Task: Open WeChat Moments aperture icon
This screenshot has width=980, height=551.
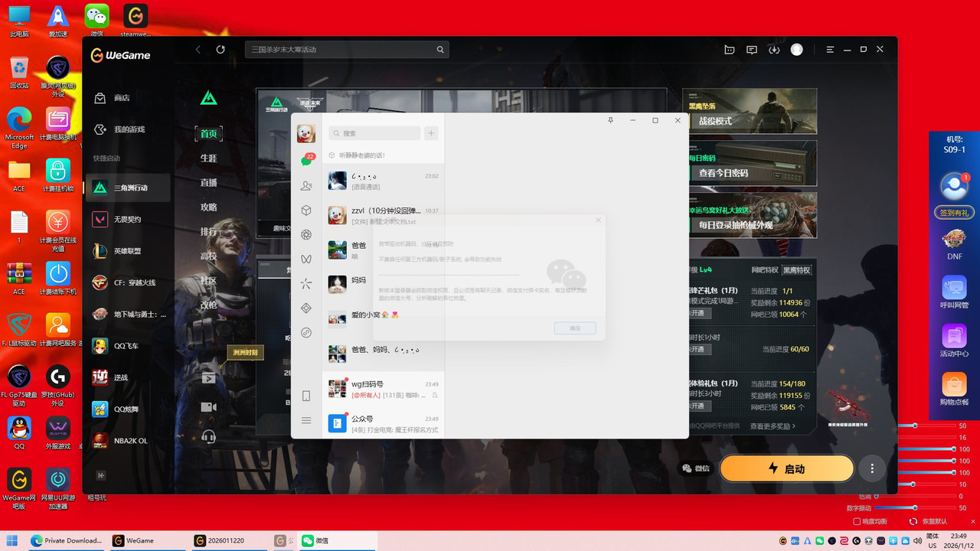Action: [306, 234]
